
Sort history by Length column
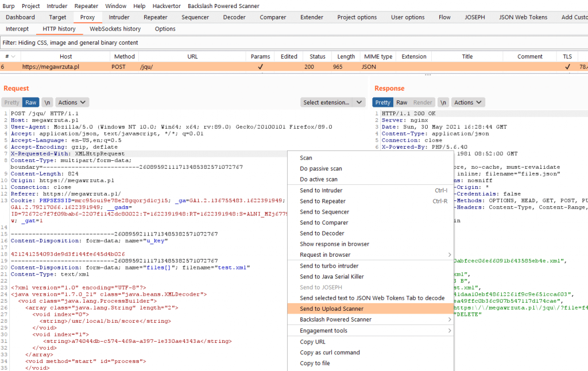tap(346, 57)
